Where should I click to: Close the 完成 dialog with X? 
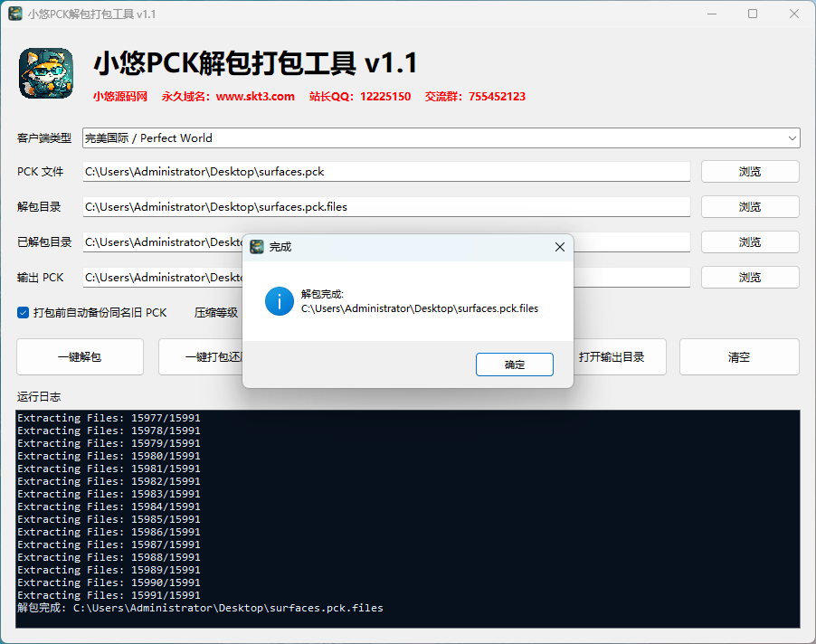coord(559,247)
